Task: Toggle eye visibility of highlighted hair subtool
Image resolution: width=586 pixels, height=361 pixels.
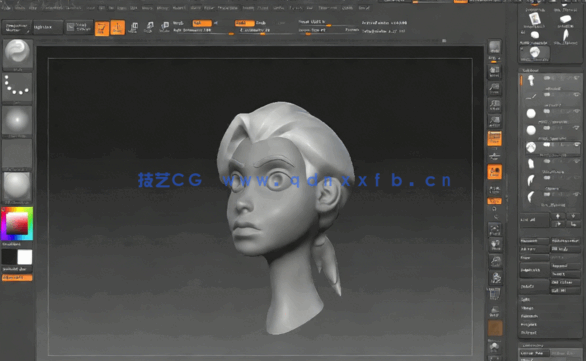Action: pyautogui.click(x=576, y=144)
